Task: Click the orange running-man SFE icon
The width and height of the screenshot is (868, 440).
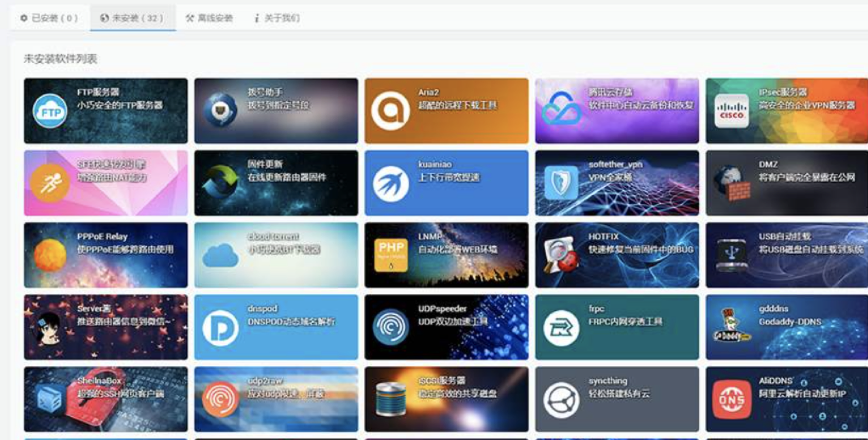Action: pos(50,183)
